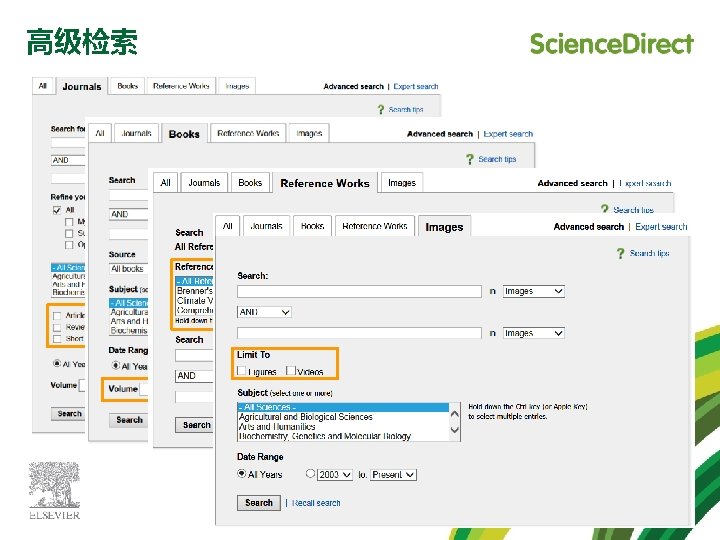Click Images tab in Books window
Image resolution: width=720 pixels, height=540 pixels.
(309, 133)
